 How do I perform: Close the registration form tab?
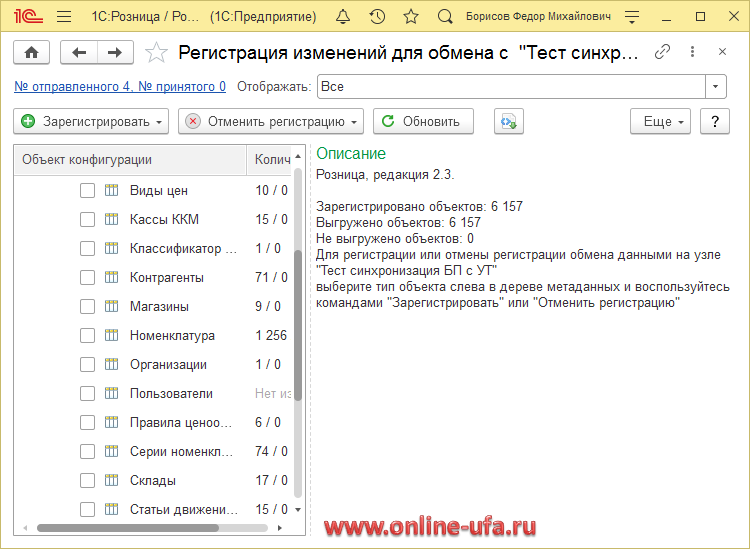[x=722, y=52]
